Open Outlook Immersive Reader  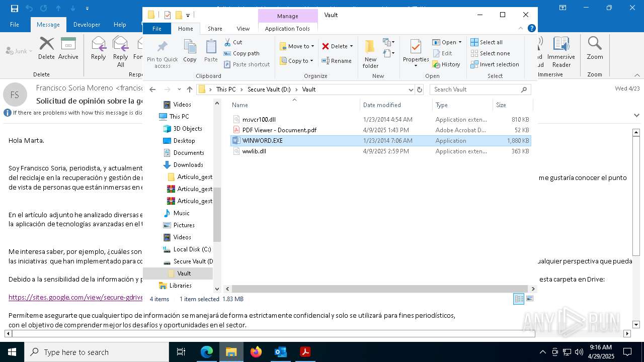click(x=561, y=52)
